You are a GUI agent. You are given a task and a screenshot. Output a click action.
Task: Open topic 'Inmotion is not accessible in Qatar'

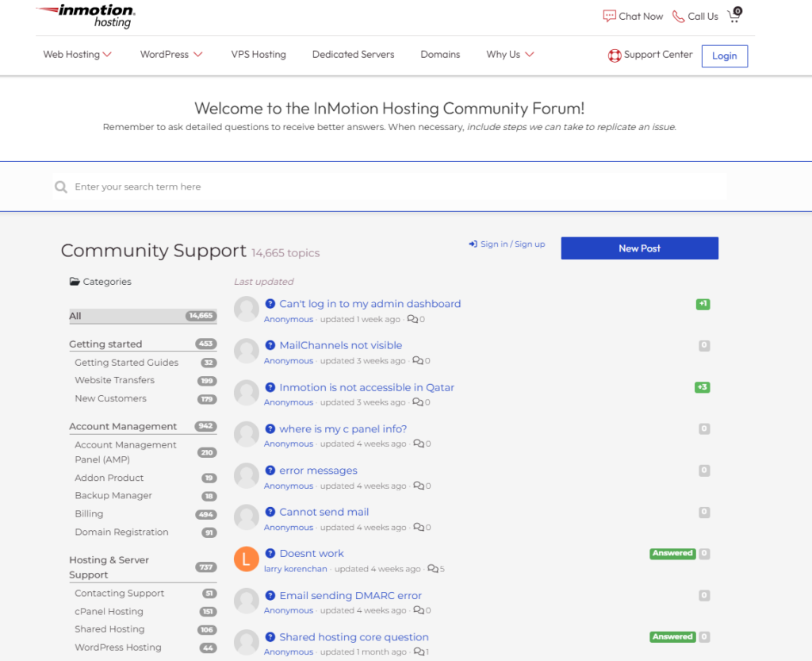coord(366,387)
